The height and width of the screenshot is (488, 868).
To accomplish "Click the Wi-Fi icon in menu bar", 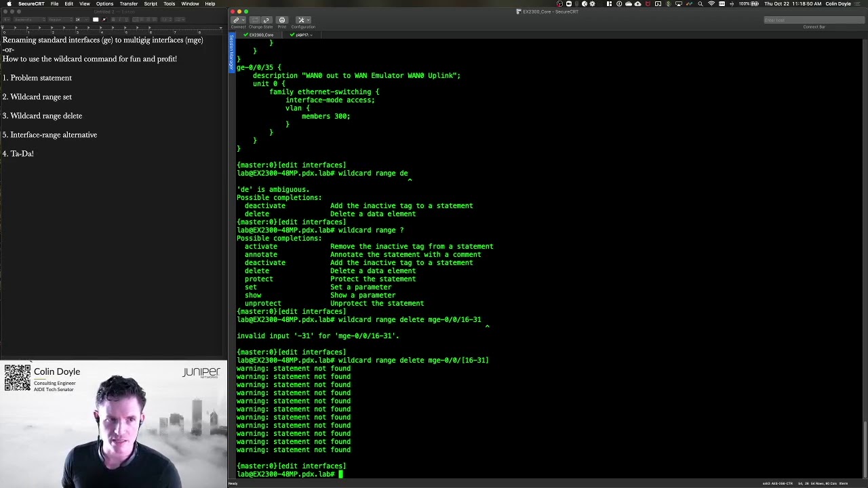I will (711, 4).
